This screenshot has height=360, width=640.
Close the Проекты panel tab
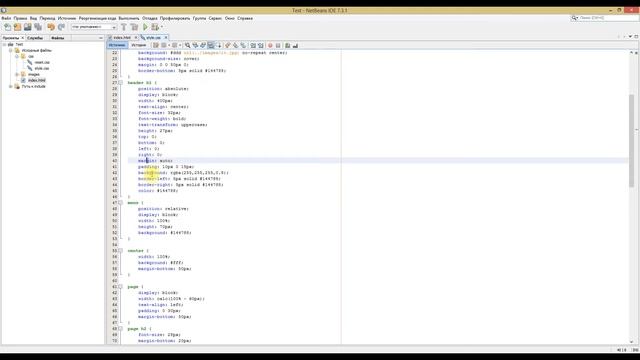point(22,38)
